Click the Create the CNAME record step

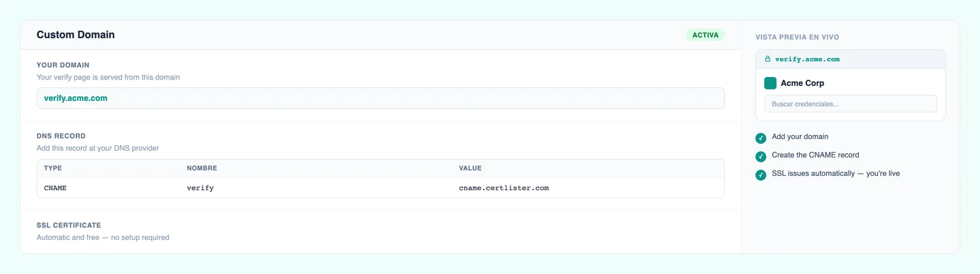(815, 155)
